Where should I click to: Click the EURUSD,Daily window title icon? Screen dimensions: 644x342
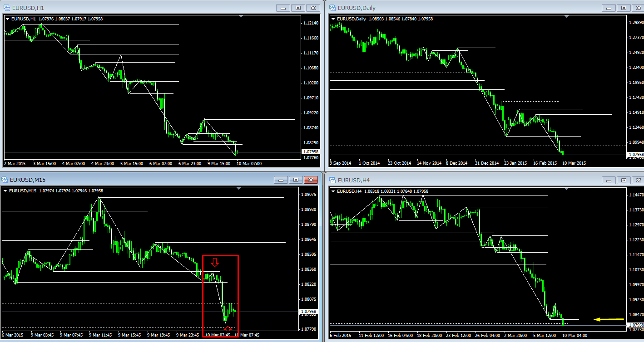point(332,8)
